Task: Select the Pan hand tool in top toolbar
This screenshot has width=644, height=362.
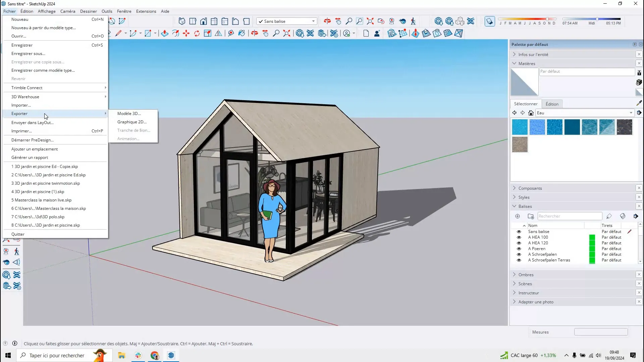Action: [x=338, y=21]
